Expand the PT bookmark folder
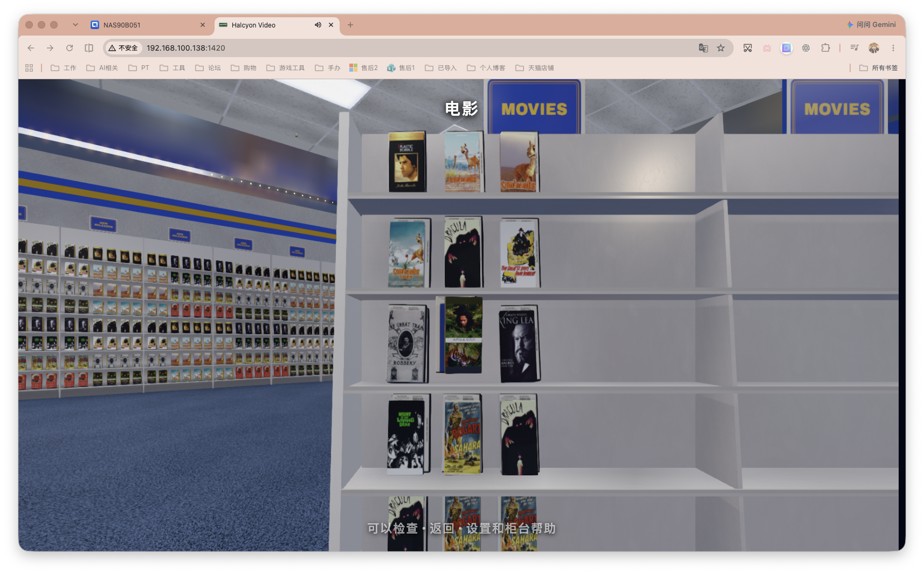The height and width of the screenshot is (574, 924). click(139, 68)
